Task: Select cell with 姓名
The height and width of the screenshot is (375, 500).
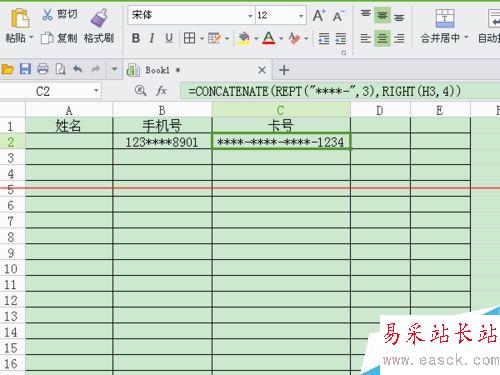Action: coord(69,125)
